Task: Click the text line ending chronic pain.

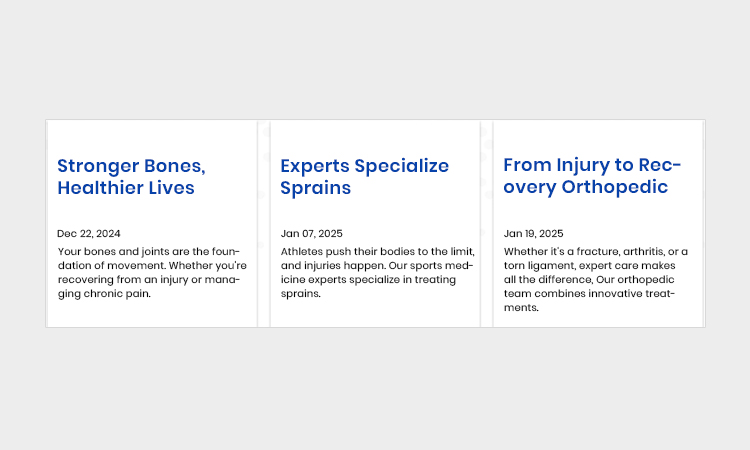Action: (x=104, y=294)
